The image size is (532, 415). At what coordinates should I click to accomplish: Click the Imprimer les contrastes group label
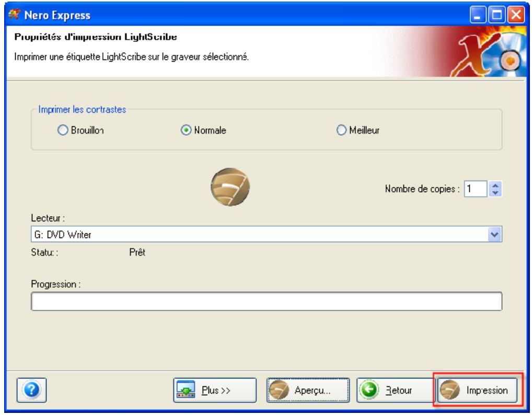tap(82, 110)
